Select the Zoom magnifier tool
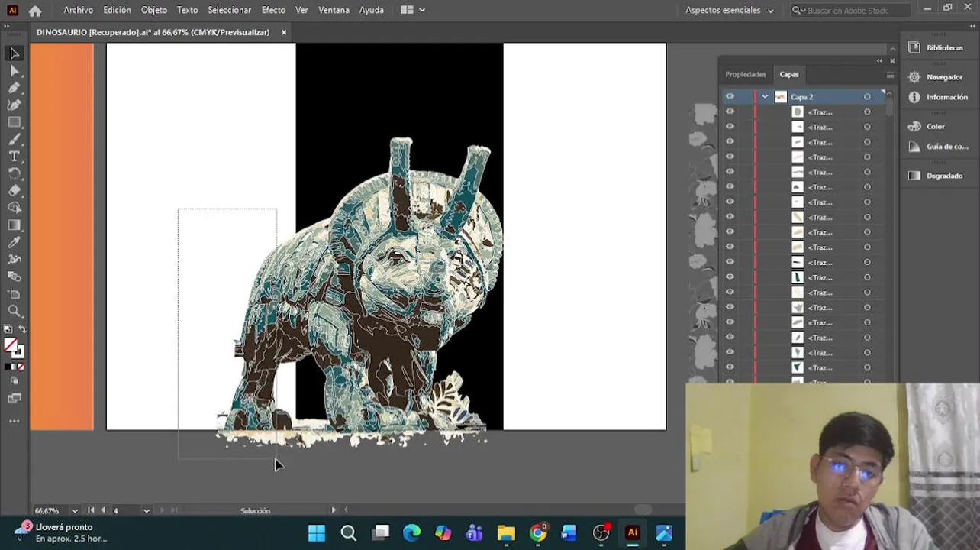 [x=14, y=311]
